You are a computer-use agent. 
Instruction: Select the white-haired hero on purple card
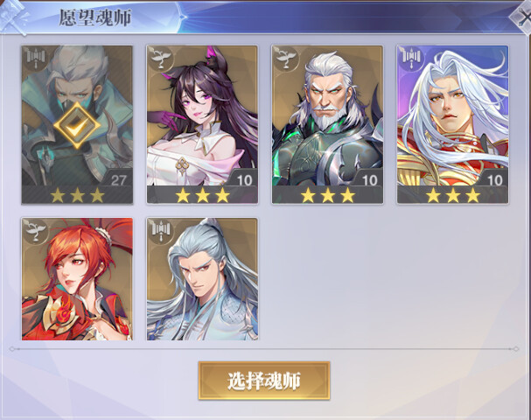coord(453,124)
